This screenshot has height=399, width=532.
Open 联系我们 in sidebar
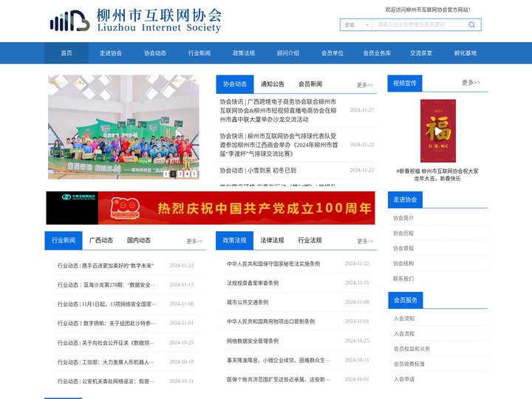tap(403, 279)
